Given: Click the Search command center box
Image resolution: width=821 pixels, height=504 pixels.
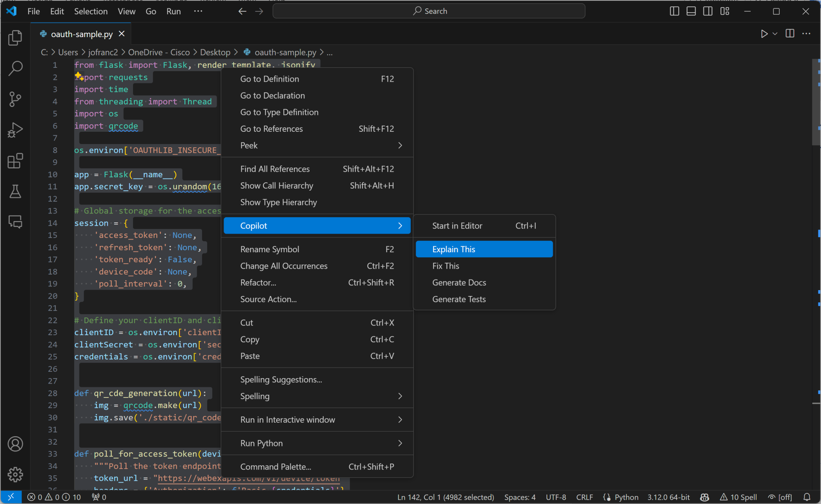Looking at the screenshot, I should pyautogui.click(x=429, y=11).
